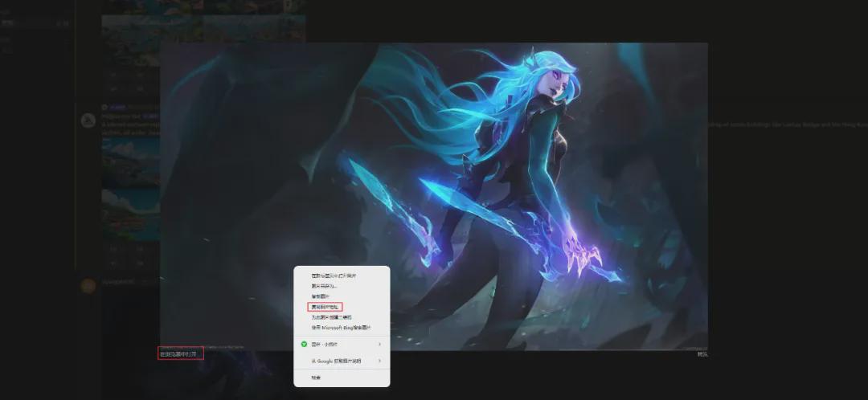Screen dimensions: 868x400
Task: Click the dimmed Midjourney Bot avatar
Action: (x=89, y=120)
